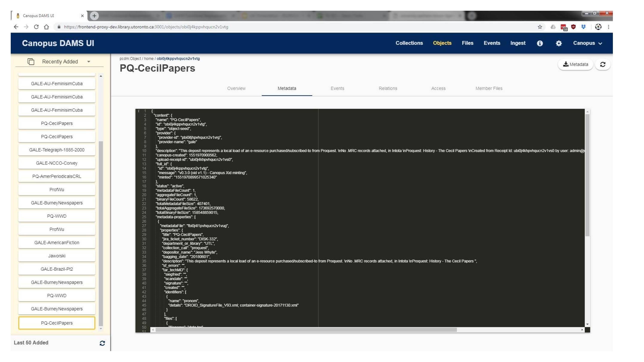Click the JSON editor vertical scrollbar thumb
The height and width of the screenshot is (362, 644).
pos(587,175)
